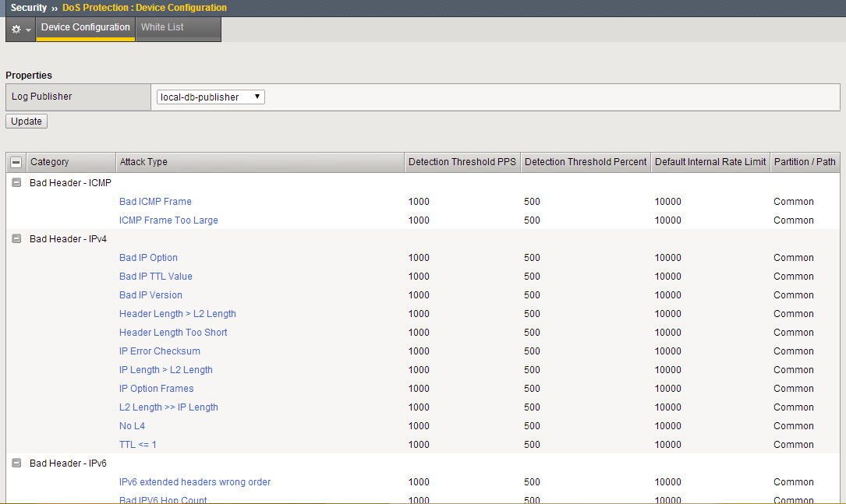Open the Bad ICMP Frame attack type
Screen dimensions: 846x504
(155, 202)
